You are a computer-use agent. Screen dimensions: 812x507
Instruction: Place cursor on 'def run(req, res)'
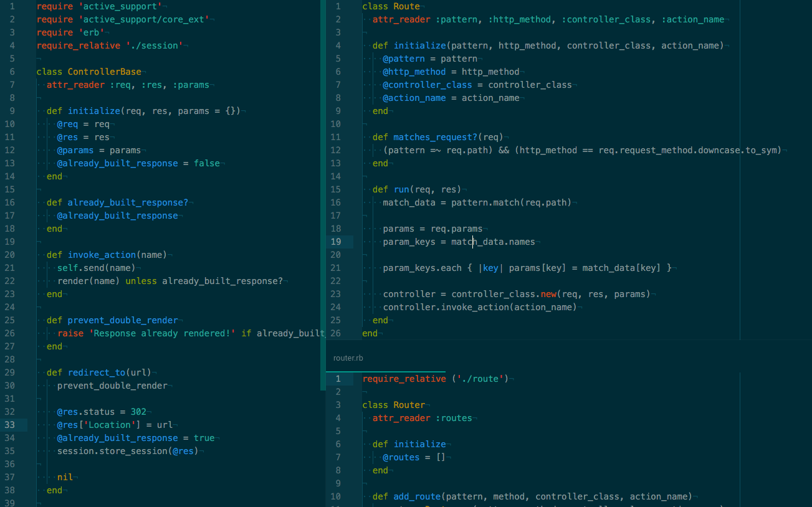pos(416,189)
